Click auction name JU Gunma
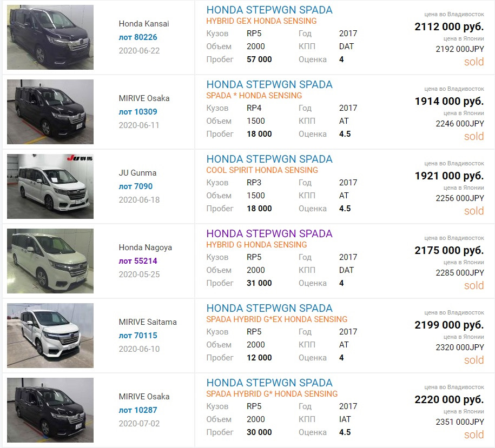 click(x=137, y=173)
